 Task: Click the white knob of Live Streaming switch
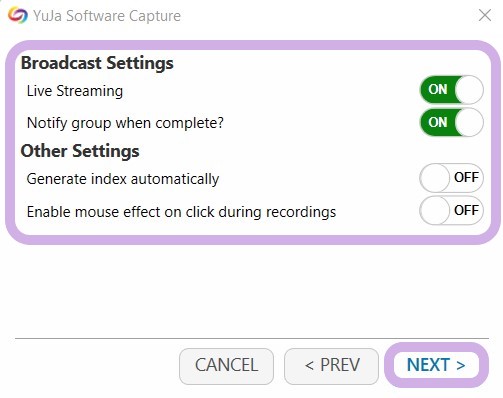(x=469, y=90)
